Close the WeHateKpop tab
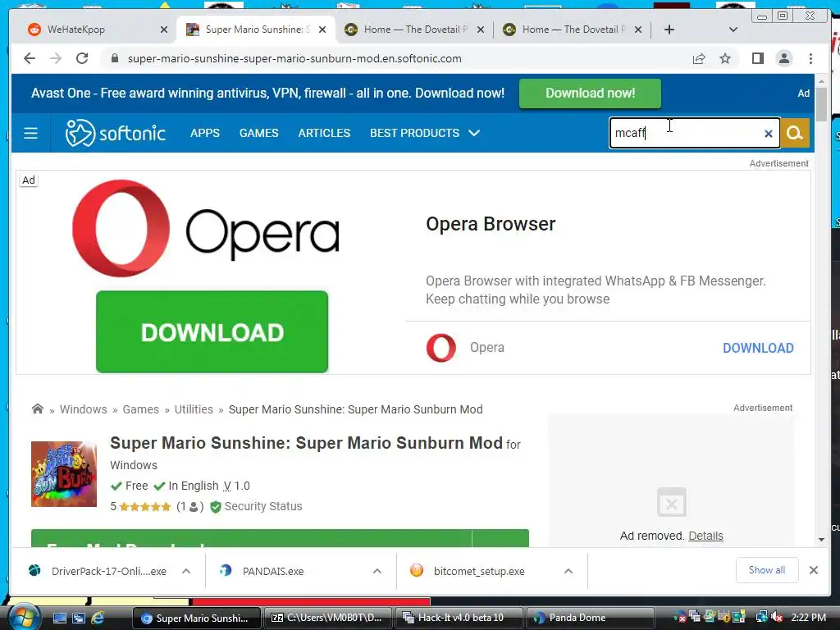This screenshot has height=630, width=840. point(164,30)
